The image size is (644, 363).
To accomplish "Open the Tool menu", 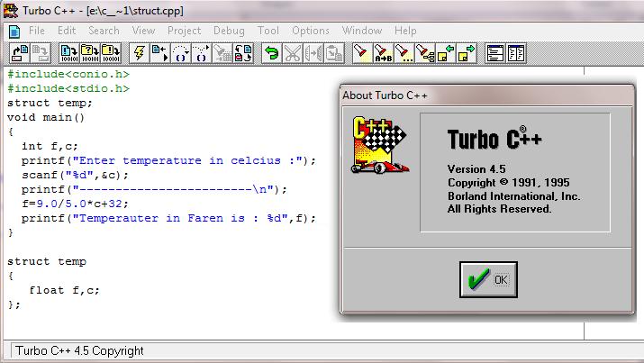I will 268,31.
